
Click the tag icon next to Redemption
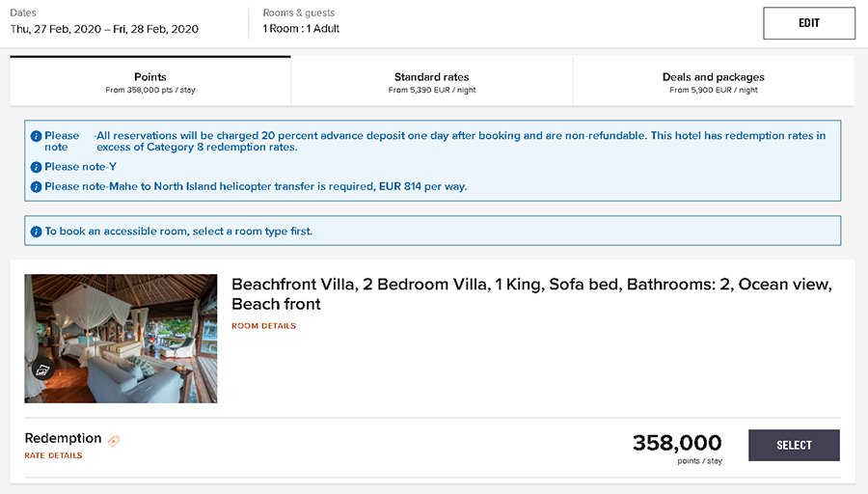[114, 440]
